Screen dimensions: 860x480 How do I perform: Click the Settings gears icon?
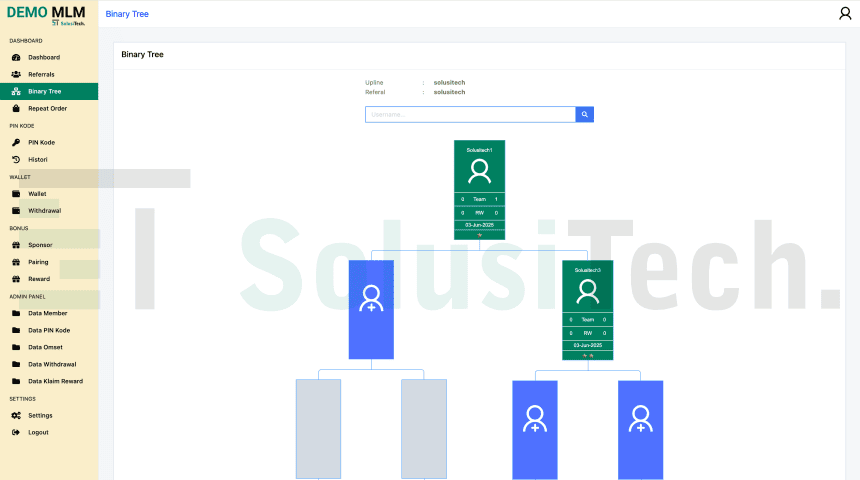coord(16,415)
